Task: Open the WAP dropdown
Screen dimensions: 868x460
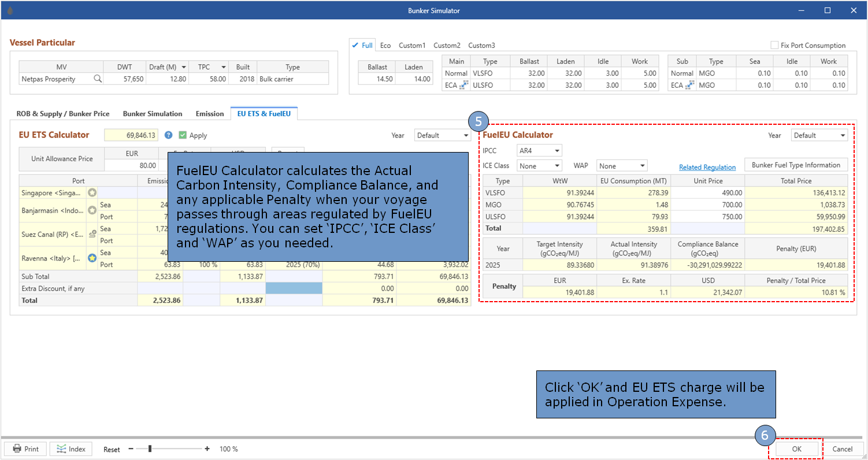Action: click(x=622, y=166)
